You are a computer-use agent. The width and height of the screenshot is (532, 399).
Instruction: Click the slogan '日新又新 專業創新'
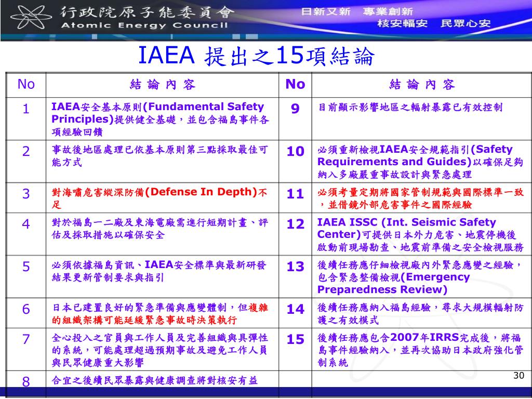tap(357, 11)
